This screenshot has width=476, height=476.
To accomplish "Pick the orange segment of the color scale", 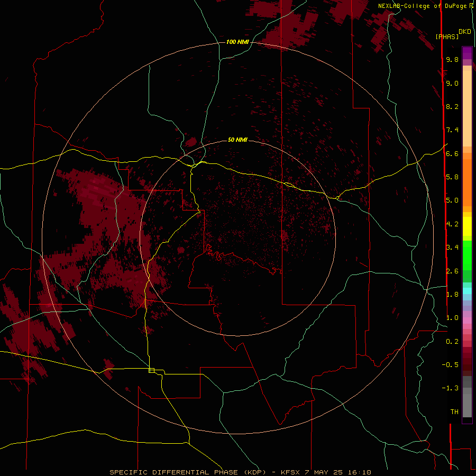I will click(x=467, y=182).
